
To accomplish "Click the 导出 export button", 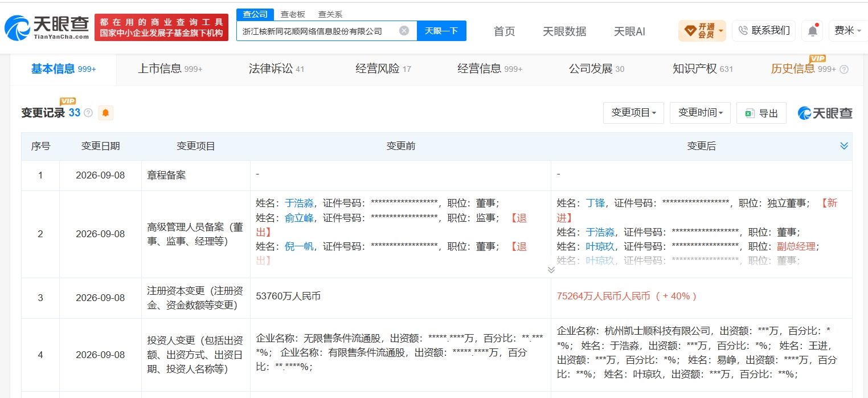I will pyautogui.click(x=761, y=113).
